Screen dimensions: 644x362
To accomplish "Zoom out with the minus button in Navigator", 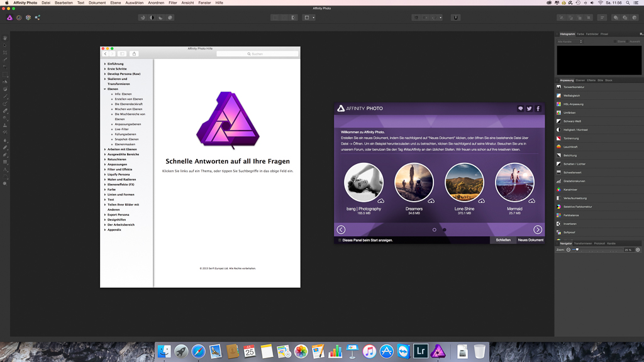I will tap(569, 250).
